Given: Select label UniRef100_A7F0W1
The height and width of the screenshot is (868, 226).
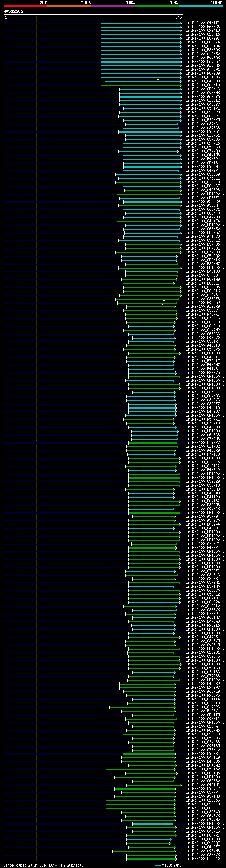Looking at the screenshot, I should [x=203, y=69].
